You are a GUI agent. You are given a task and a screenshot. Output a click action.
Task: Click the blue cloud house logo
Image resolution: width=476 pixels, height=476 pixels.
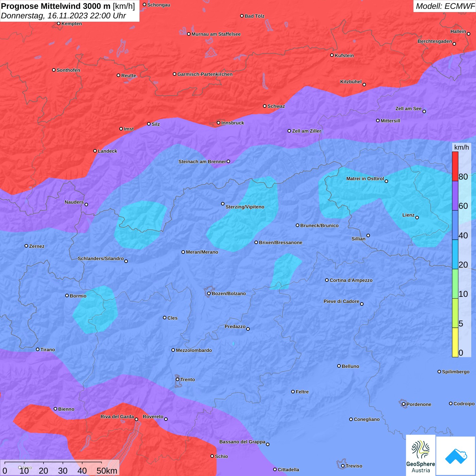click(456, 456)
